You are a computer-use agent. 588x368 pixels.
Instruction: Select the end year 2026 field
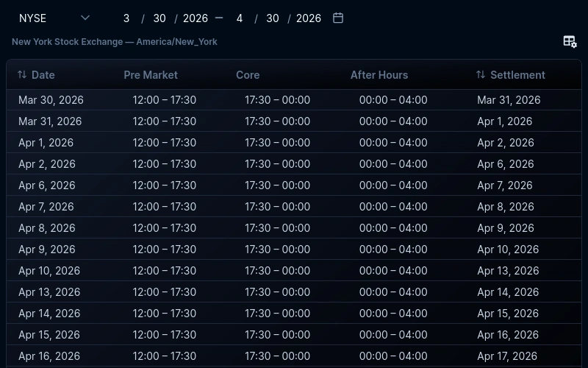309,18
